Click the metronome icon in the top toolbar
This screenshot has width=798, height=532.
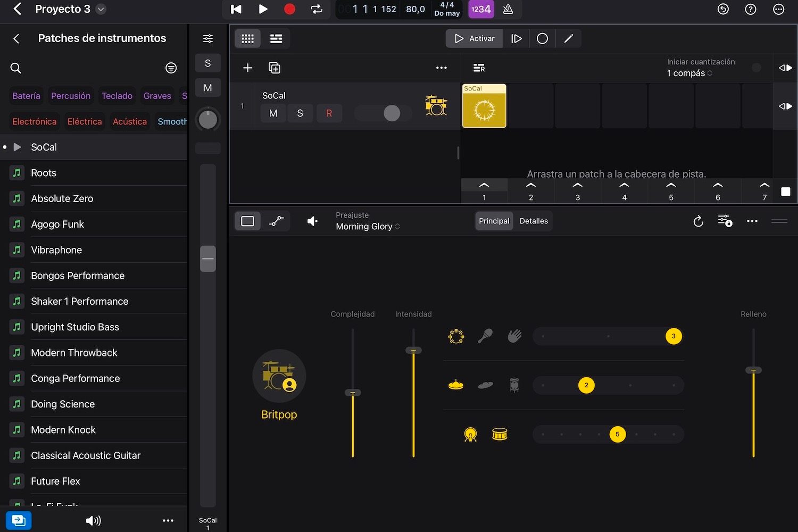pos(508,9)
